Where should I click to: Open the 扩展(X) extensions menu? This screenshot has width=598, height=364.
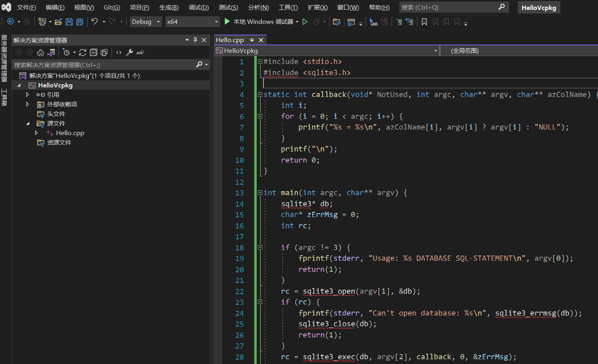[x=318, y=8]
